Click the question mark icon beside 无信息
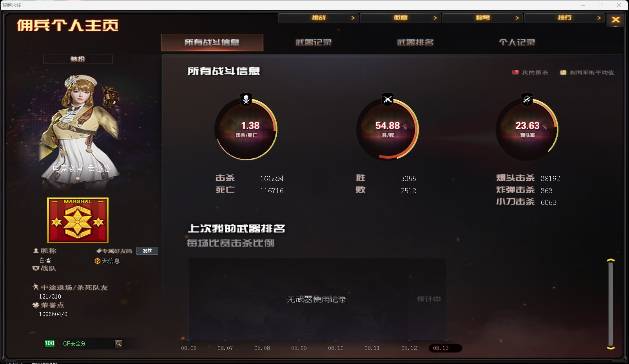The height and width of the screenshot is (364, 629). (98, 261)
